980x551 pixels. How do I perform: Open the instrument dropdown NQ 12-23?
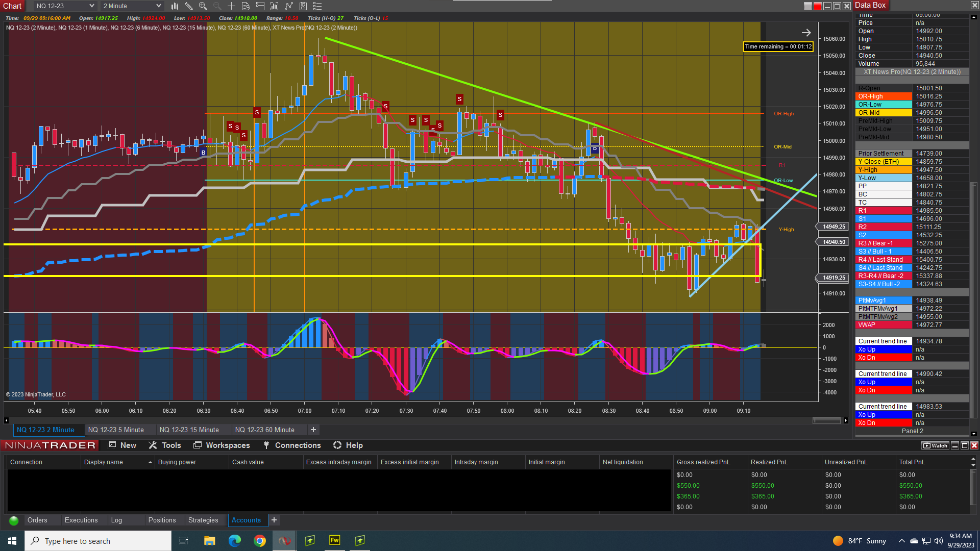pyautogui.click(x=65, y=6)
